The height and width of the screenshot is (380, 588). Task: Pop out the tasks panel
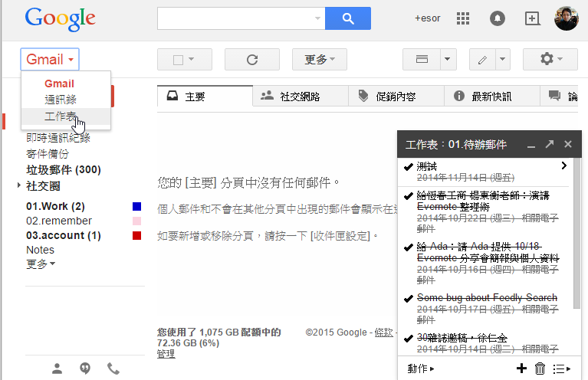(550, 144)
